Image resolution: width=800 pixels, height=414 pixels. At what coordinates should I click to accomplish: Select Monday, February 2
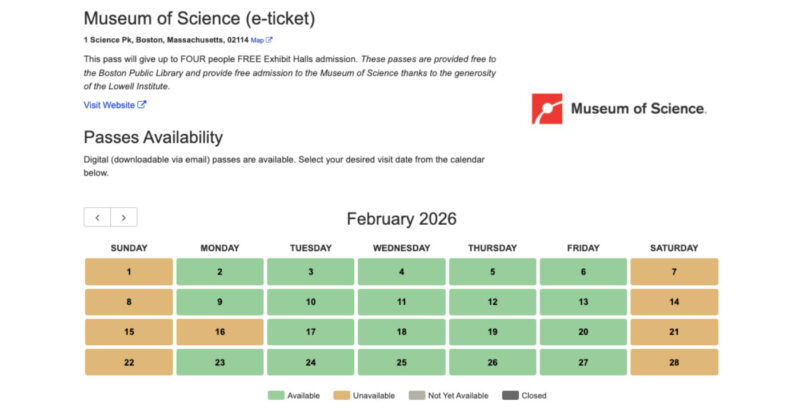220,272
